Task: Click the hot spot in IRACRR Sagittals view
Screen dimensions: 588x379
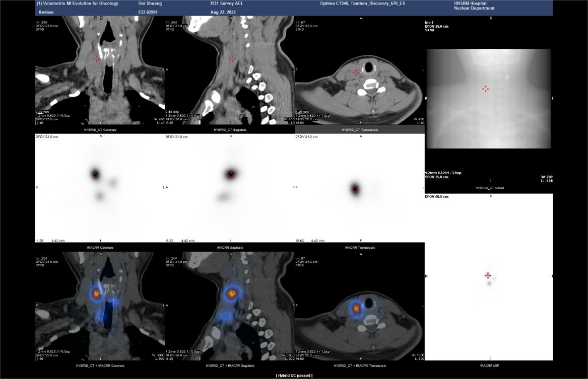Action: coord(231,175)
